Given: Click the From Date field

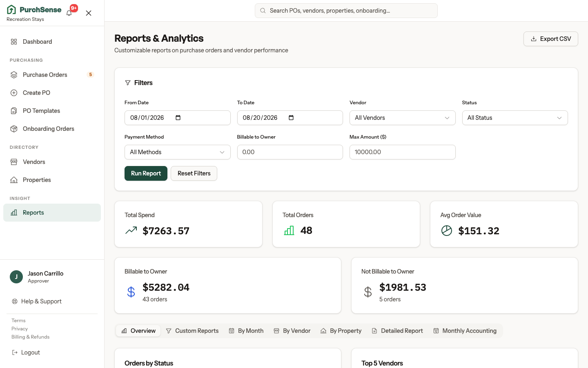Looking at the screenshot, I should coord(178,118).
